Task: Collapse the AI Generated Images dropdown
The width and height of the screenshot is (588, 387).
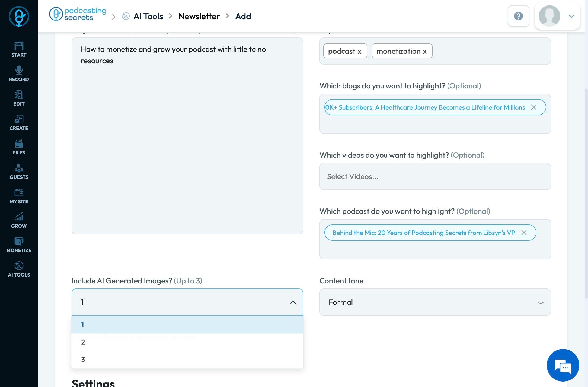Action: (293, 302)
